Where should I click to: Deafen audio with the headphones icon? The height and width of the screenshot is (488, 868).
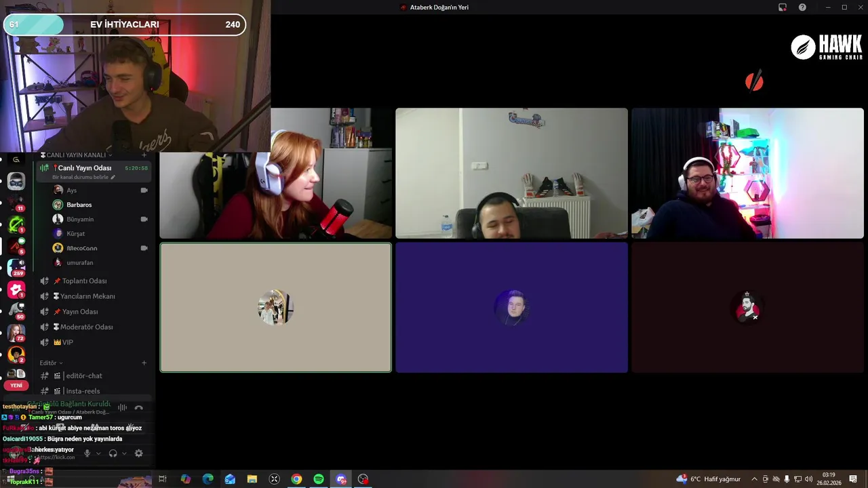click(113, 453)
